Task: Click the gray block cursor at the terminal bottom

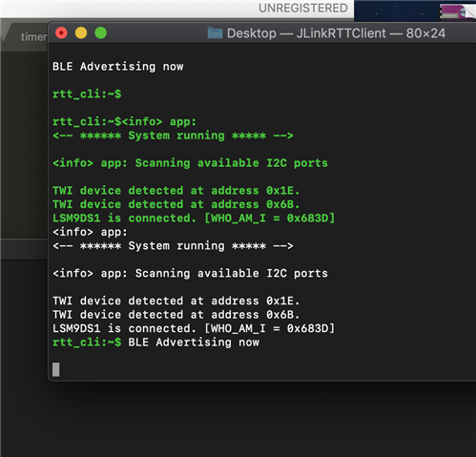Action: [x=56, y=369]
